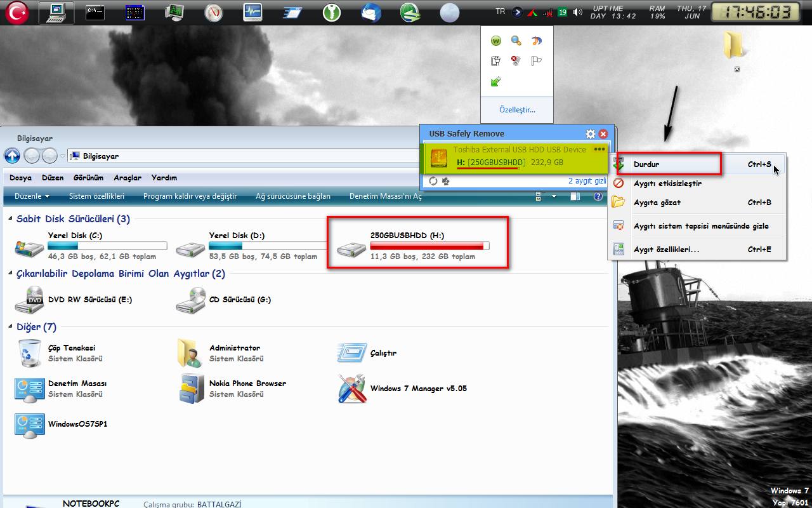Open the Yardım menu
Viewport: 812px width, 508px height.
[x=164, y=178]
